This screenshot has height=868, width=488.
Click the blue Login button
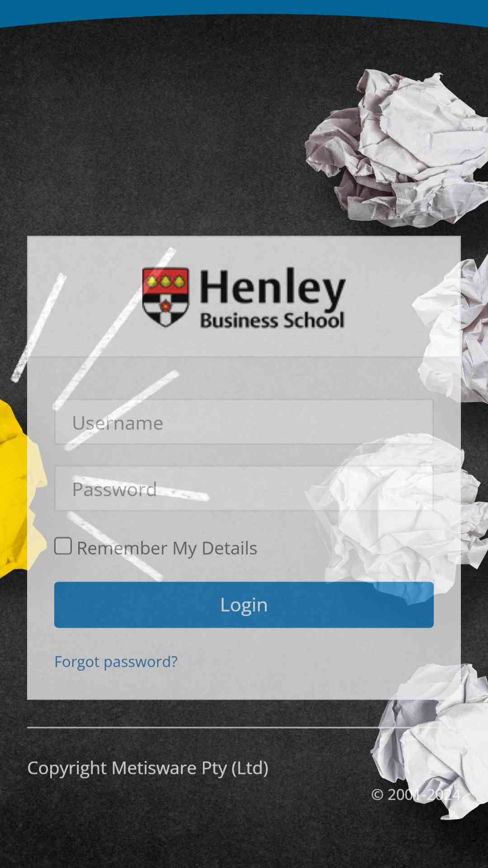pos(244,605)
